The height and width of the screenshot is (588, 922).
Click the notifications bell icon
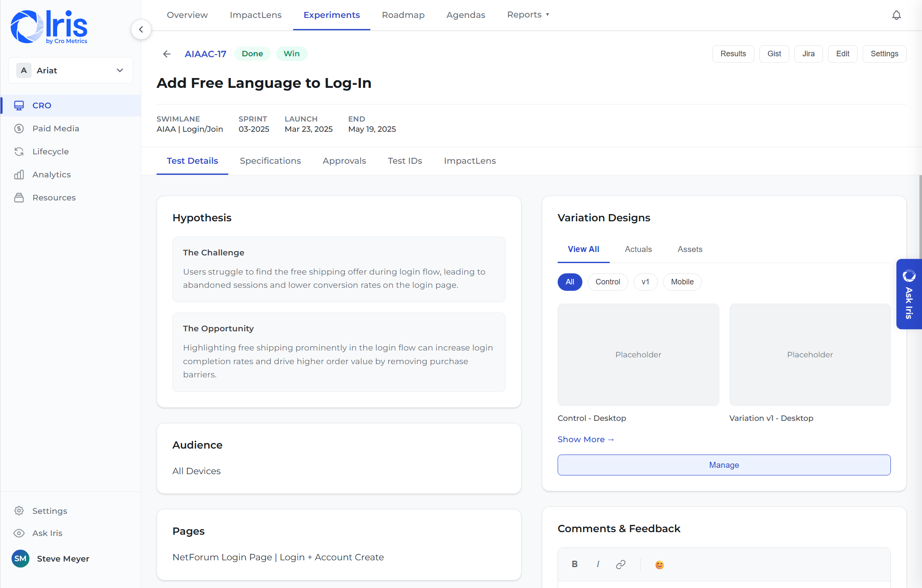(x=896, y=15)
